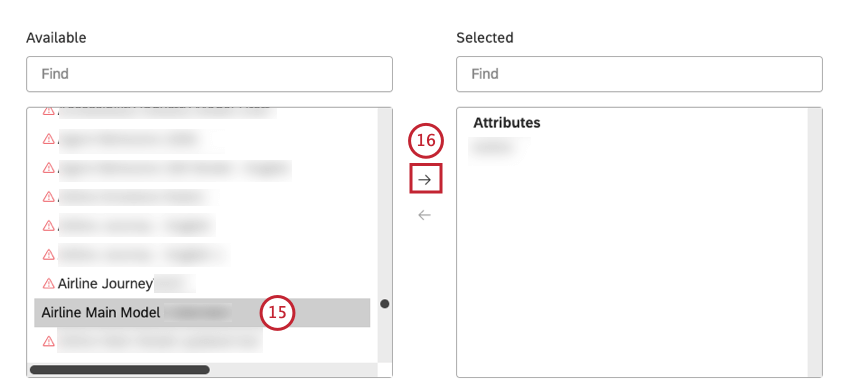Click warning icon beside Airline Journey
850x388 pixels.
(48, 283)
